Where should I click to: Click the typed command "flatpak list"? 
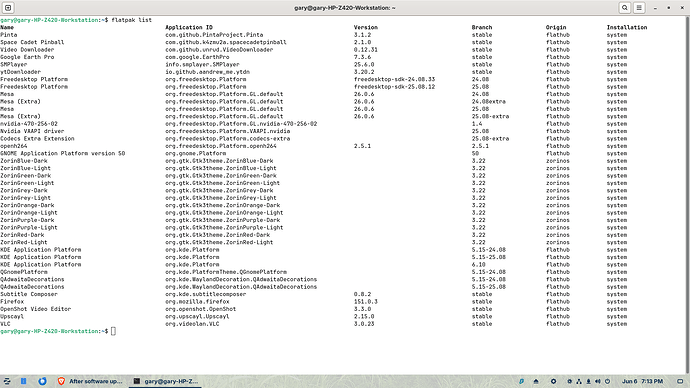point(132,20)
